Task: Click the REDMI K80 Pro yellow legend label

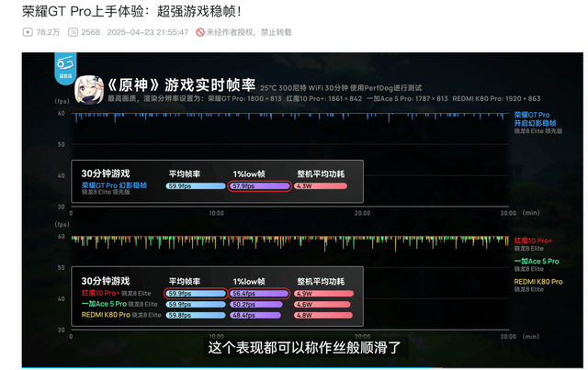Action: [x=538, y=282]
